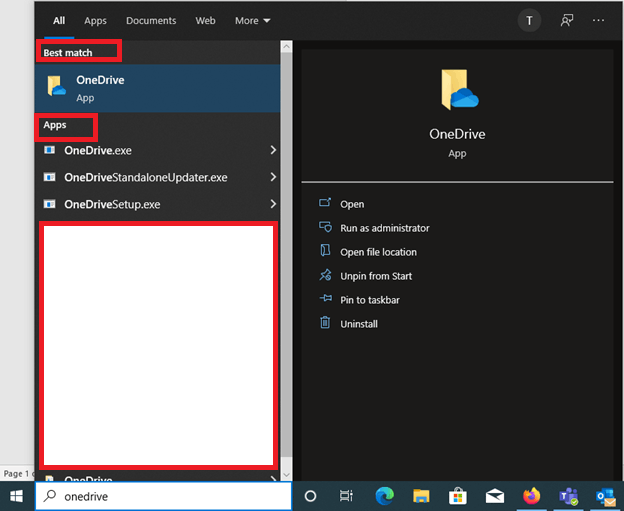Click the large OneDrive icon in preview pane
Screen dimensions: 624x511
[459, 90]
